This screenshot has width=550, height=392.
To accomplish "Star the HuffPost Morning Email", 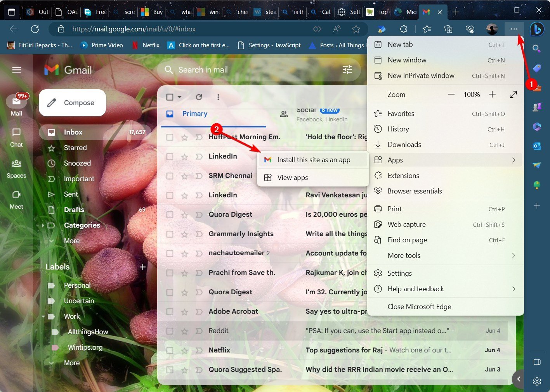I will click(184, 137).
